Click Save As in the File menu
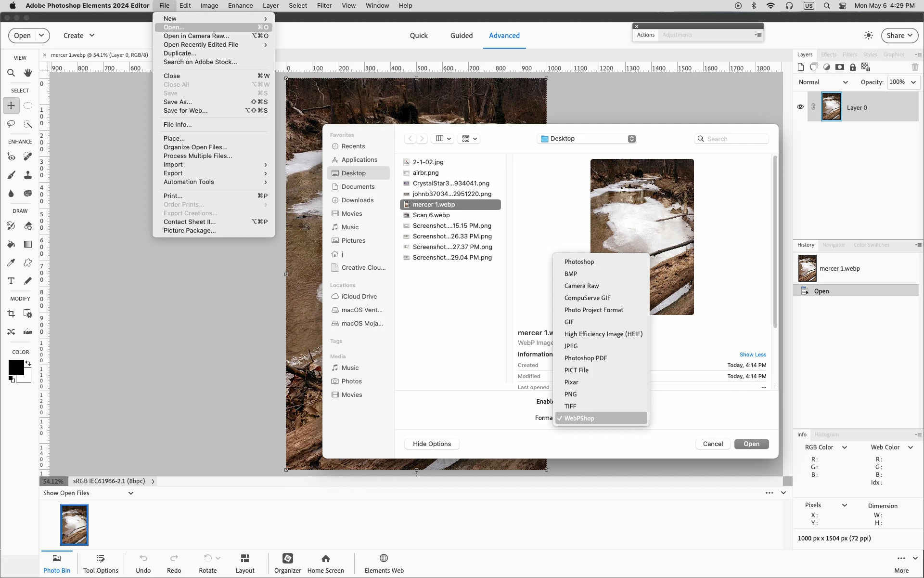This screenshot has width=924, height=578. (x=178, y=102)
